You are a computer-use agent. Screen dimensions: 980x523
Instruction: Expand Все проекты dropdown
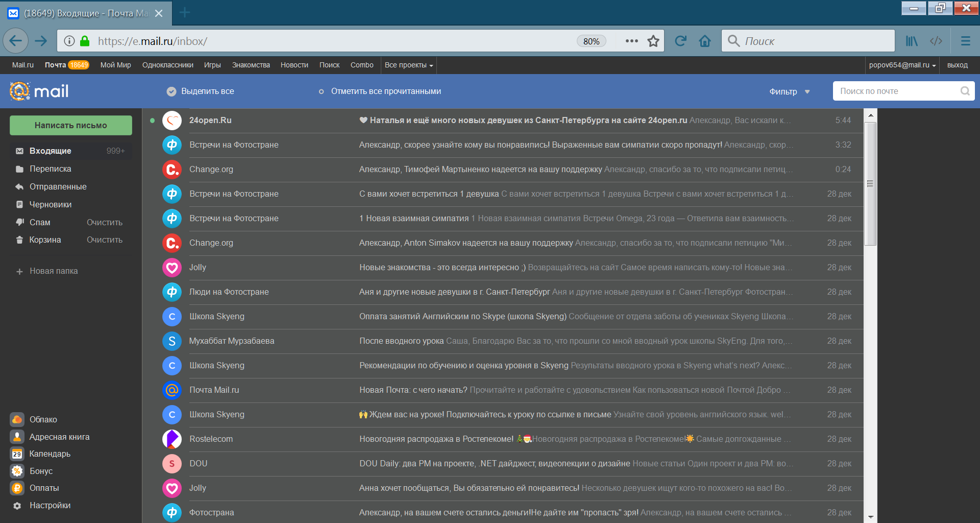pyautogui.click(x=409, y=65)
